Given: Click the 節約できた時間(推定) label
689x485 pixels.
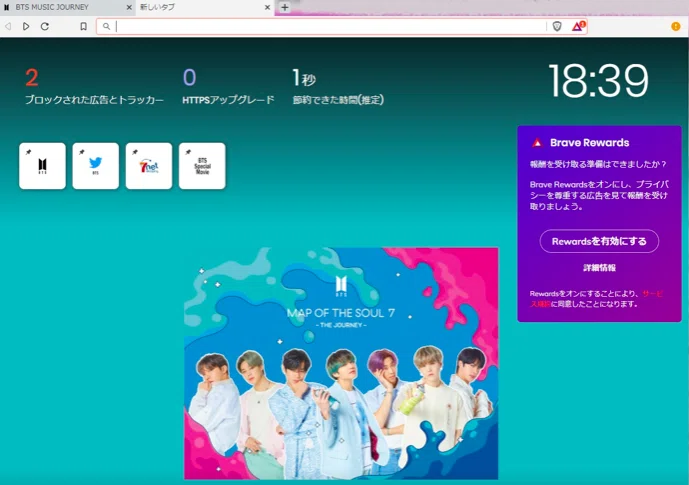Looking at the screenshot, I should 338,100.
